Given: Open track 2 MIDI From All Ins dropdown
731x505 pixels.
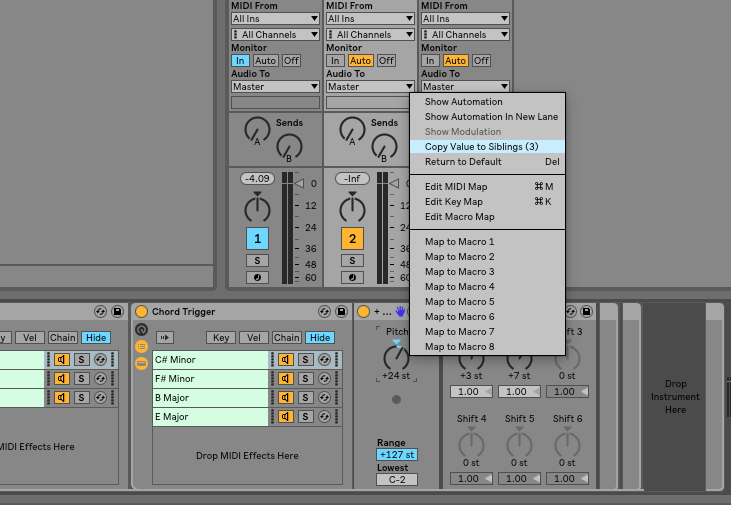Looking at the screenshot, I should click(x=371, y=19).
